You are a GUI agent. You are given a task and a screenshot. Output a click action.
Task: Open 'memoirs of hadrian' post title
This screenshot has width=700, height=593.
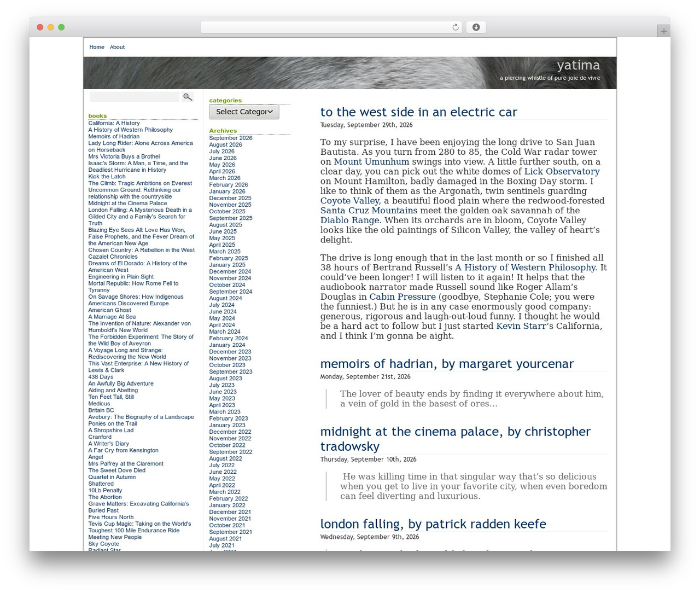447,364
